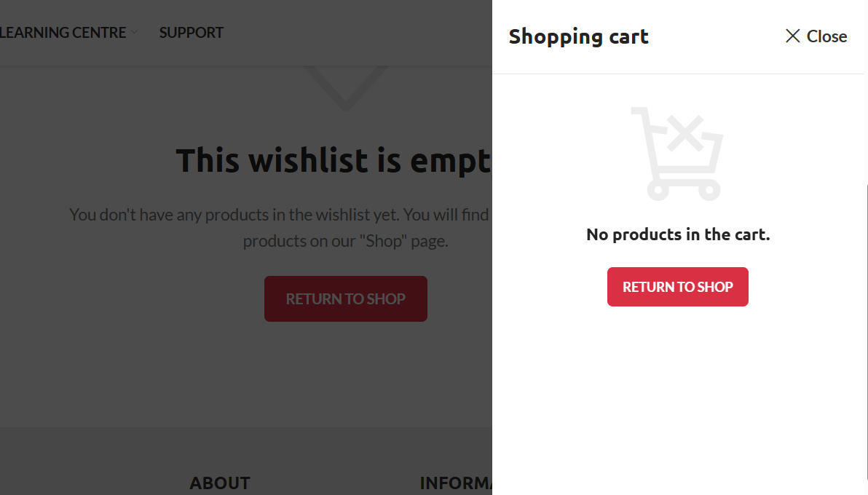Click the Shopping cart panel title
This screenshot has height=495, width=868.
click(x=578, y=36)
